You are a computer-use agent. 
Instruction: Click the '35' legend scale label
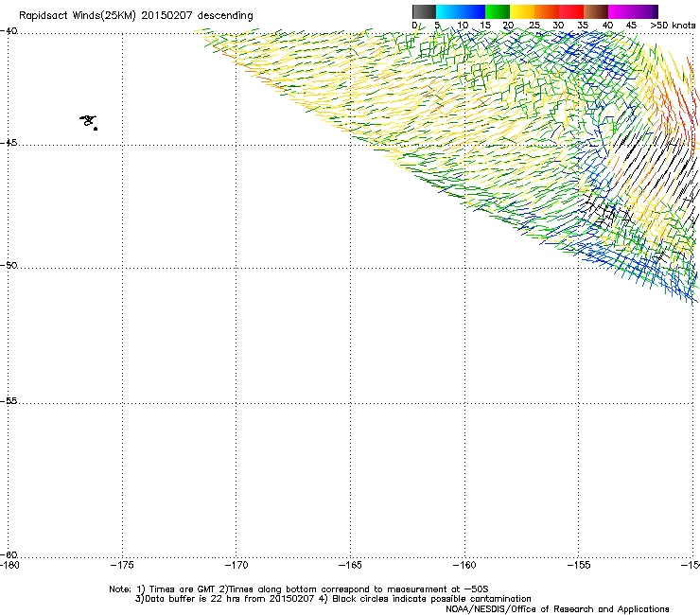point(583,26)
